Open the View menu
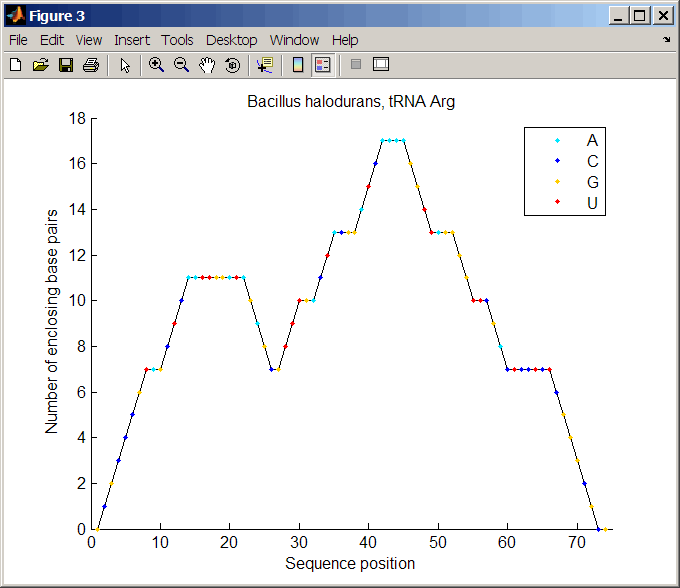This screenshot has width=680, height=588. click(x=89, y=40)
